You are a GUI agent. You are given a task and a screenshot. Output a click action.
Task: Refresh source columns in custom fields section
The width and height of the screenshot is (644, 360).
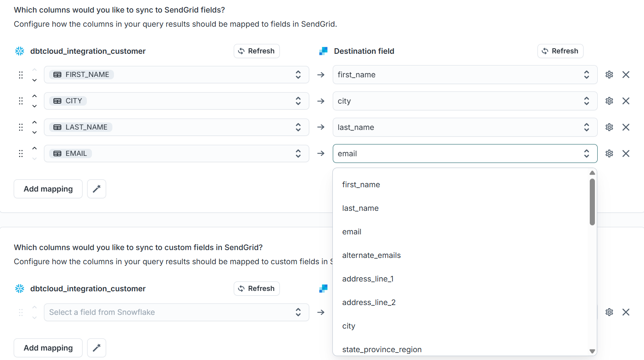pos(257,289)
